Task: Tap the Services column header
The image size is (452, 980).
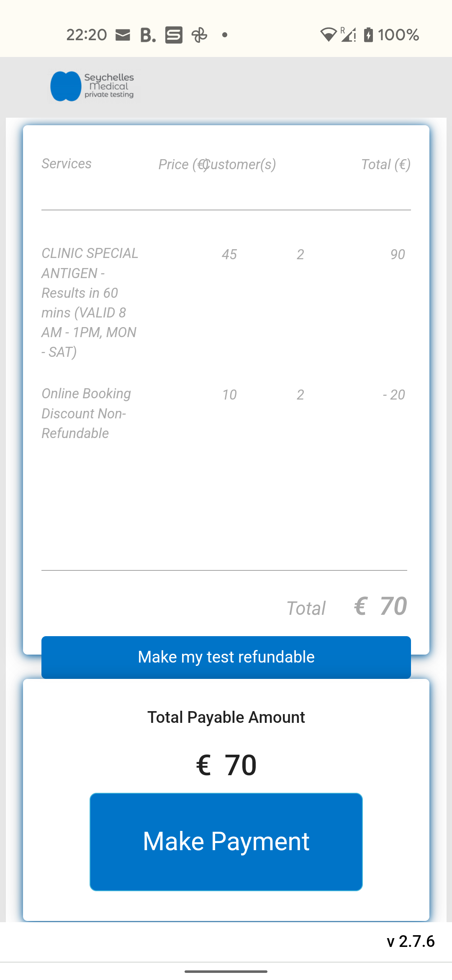Action: (x=67, y=164)
